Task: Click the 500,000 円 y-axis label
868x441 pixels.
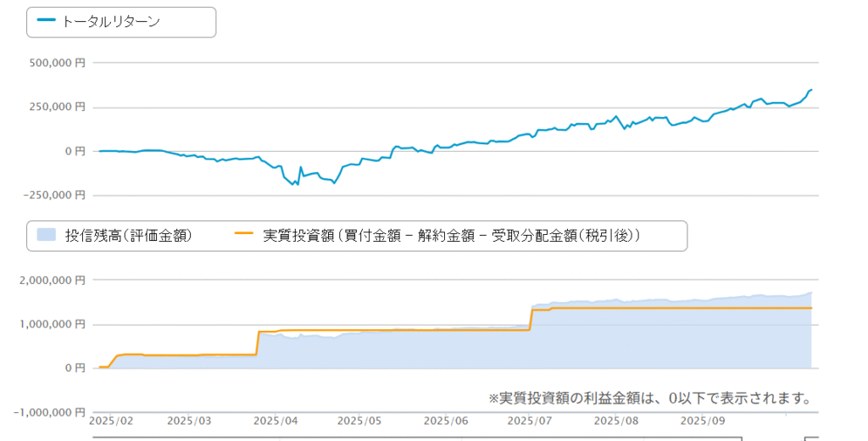Action: (x=58, y=63)
